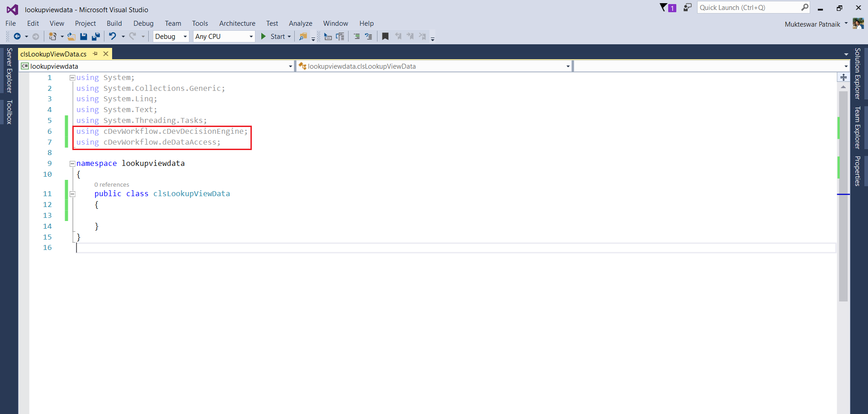Collapse the namespace lookupviewdata region
The width and height of the screenshot is (868, 414).
pos(72,163)
